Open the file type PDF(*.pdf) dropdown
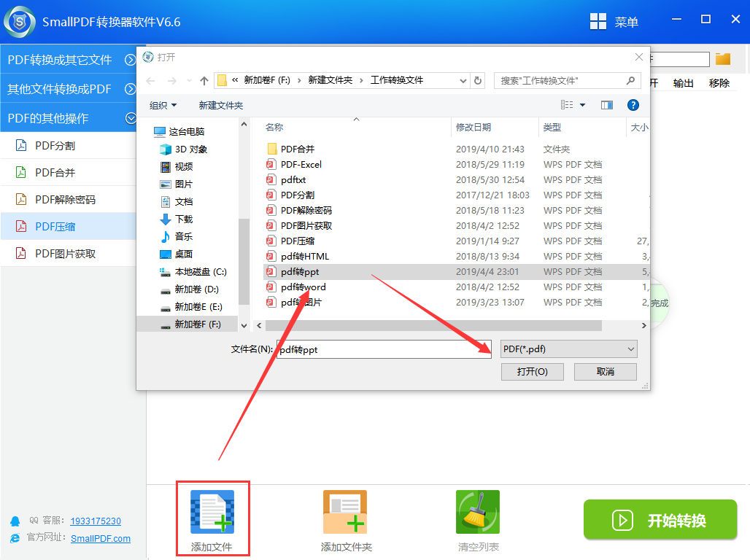 click(569, 349)
